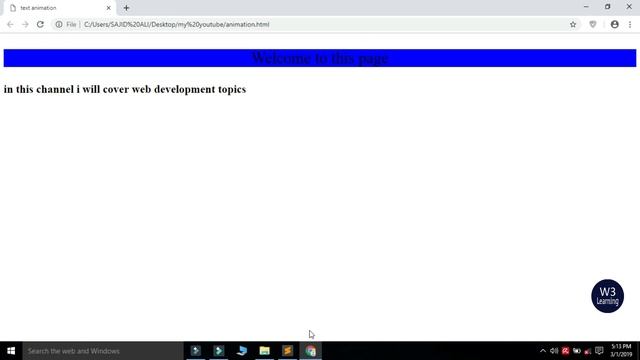This screenshot has height=360, width=640.
Task: Open the first taskbar app icon
Action: click(196, 351)
